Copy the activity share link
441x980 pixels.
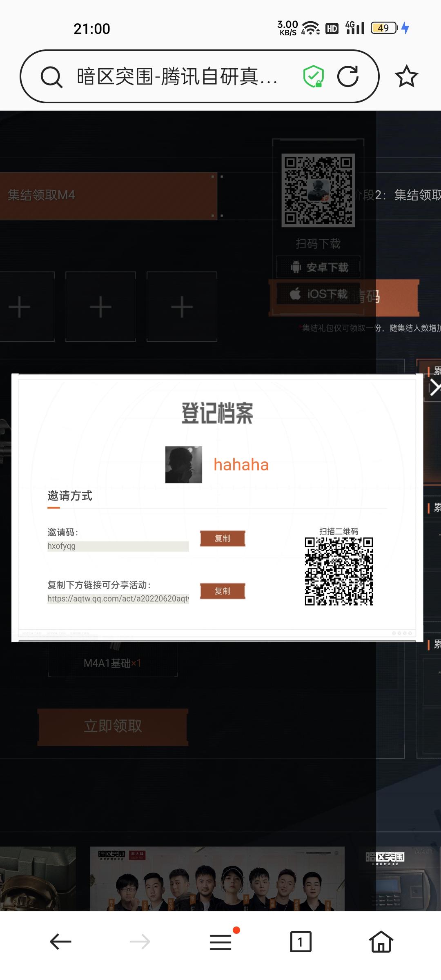223,591
